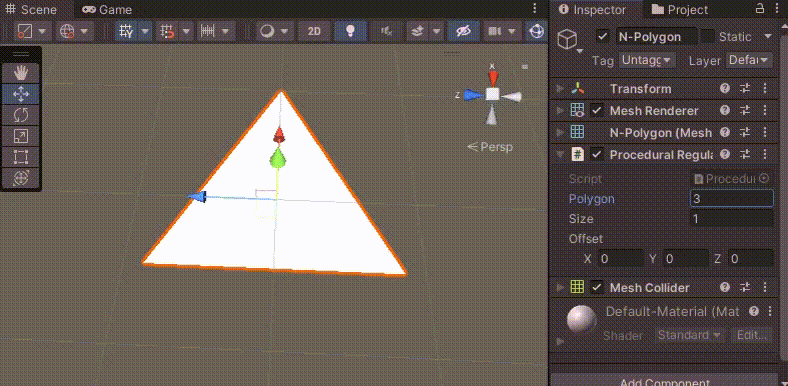Open Transform help icon
The image size is (788, 386).
pyautogui.click(x=725, y=88)
